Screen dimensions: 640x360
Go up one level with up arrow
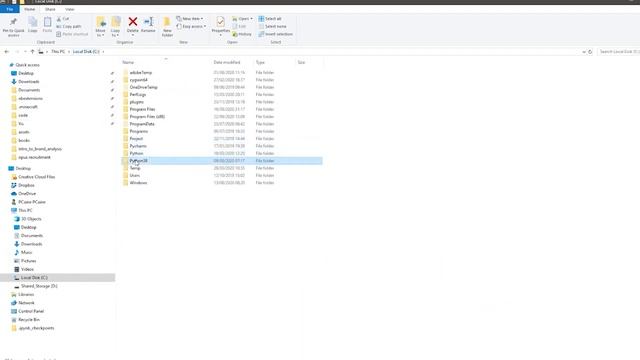[32, 52]
